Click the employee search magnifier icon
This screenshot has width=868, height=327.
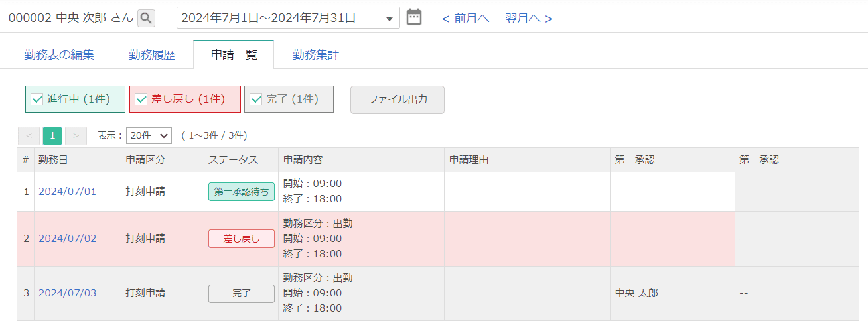(x=146, y=18)
